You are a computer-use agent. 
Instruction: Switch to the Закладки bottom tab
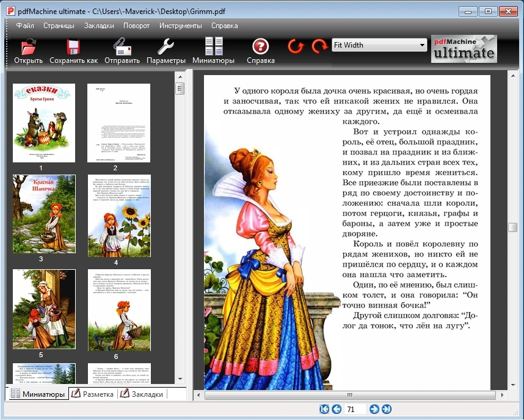click(142, 394)
